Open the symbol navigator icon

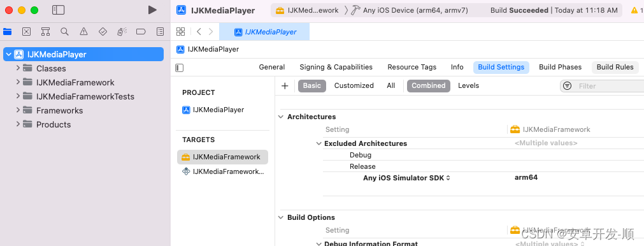[x=46, y=32]
